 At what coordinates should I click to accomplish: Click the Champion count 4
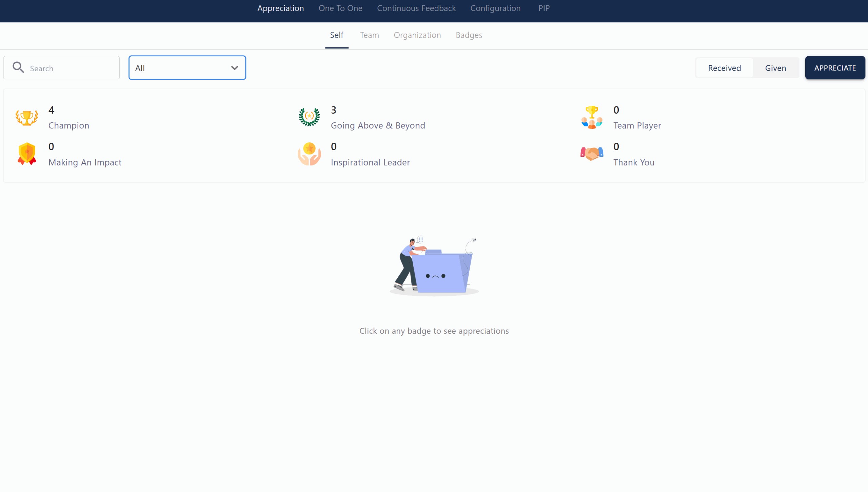point(51,110)
